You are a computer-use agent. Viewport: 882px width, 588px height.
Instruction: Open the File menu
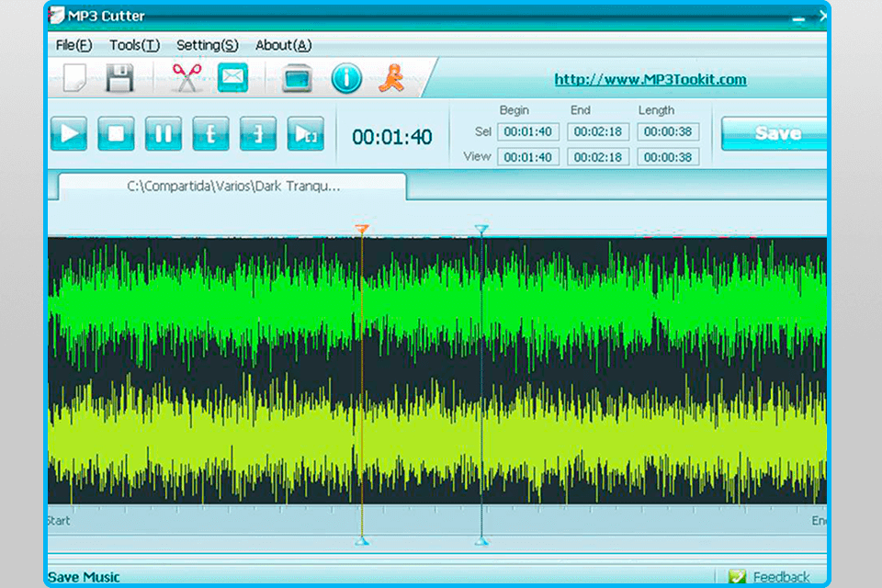73,45
